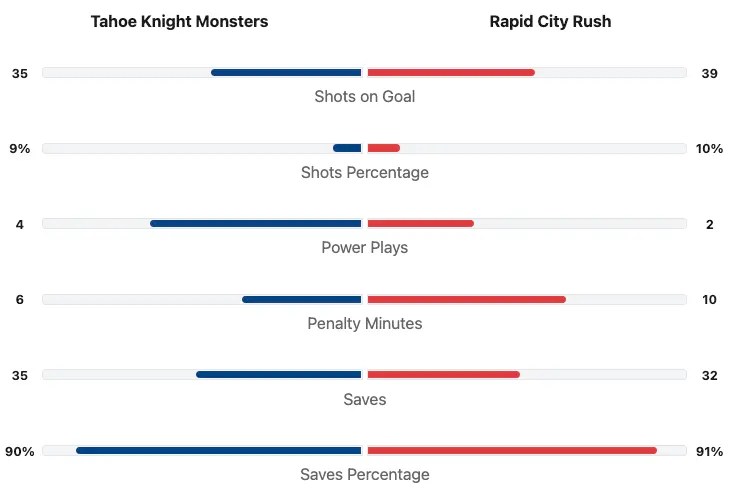
Task: Click the red Penalty Minutes bar
Action: [466, 299]
